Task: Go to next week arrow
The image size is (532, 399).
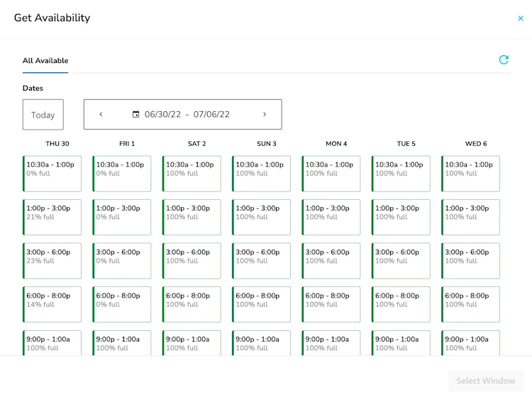Action: [265, 114]
